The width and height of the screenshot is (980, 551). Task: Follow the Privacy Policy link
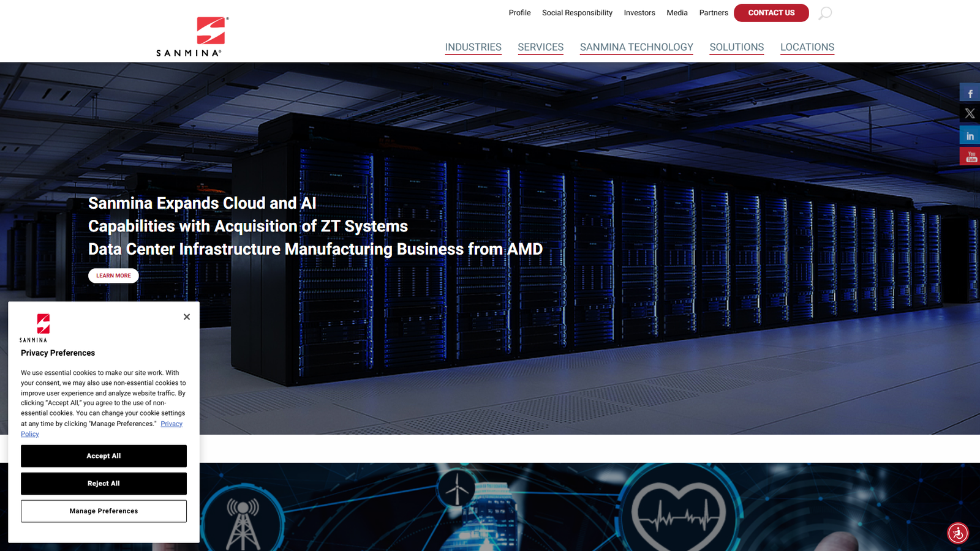171,424
